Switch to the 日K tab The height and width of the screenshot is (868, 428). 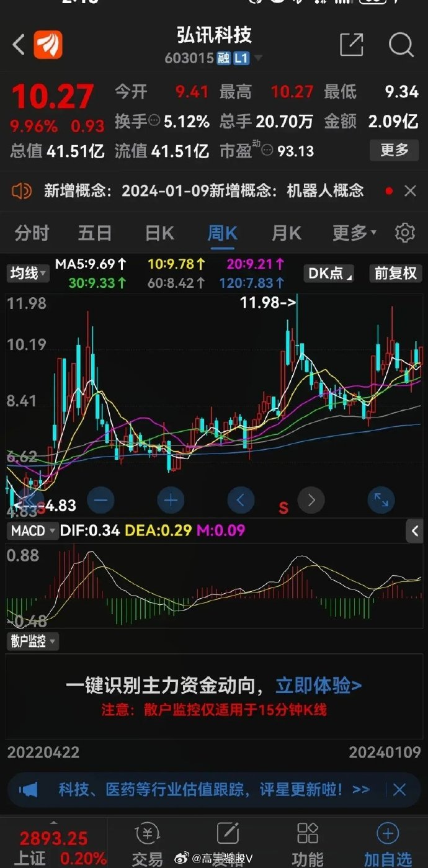tap(159, 233)
